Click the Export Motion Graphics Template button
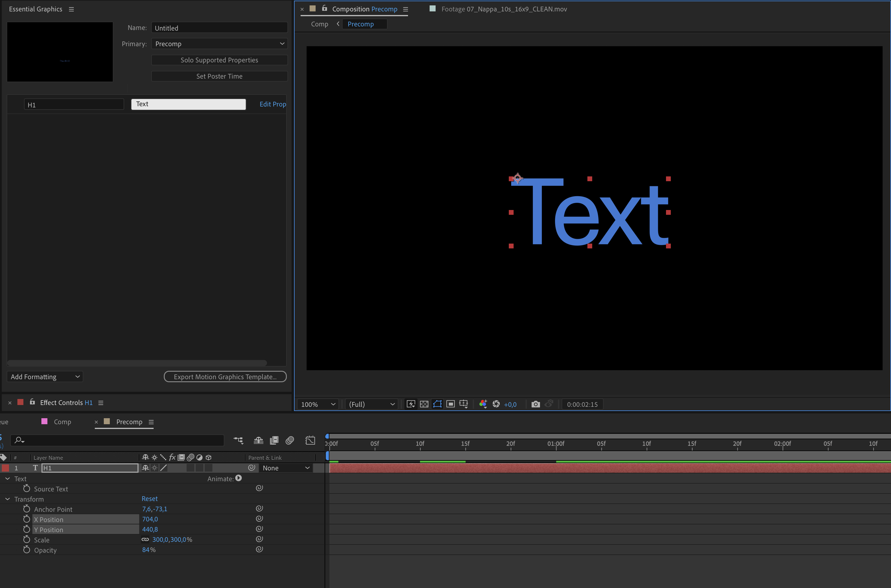Screen dimensions: 891x588 click(x=225, y=376)
